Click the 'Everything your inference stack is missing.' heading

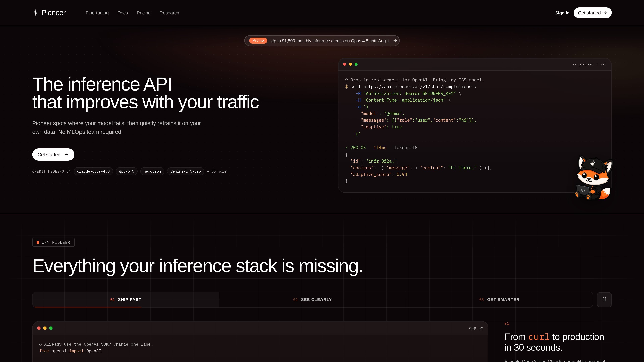198,266
